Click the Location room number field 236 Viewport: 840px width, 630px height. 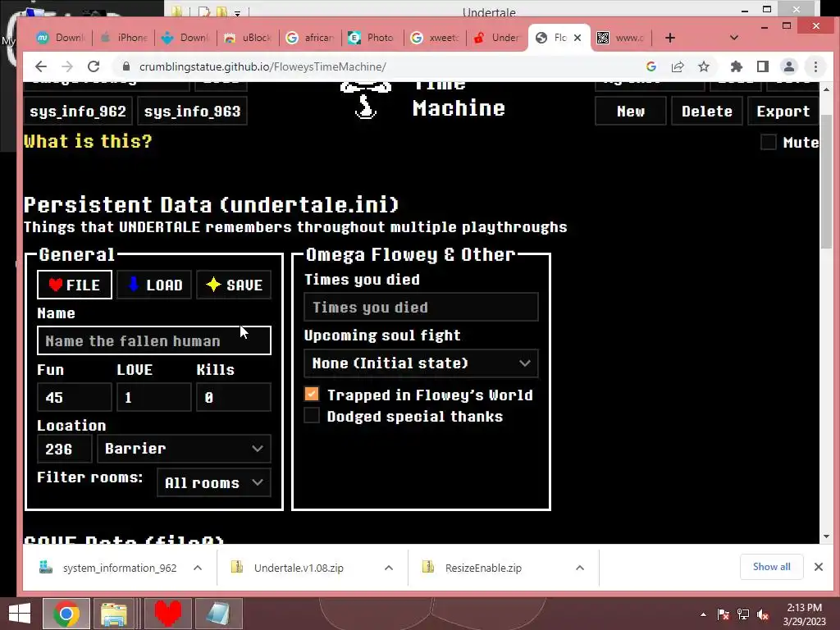point(64,449)
